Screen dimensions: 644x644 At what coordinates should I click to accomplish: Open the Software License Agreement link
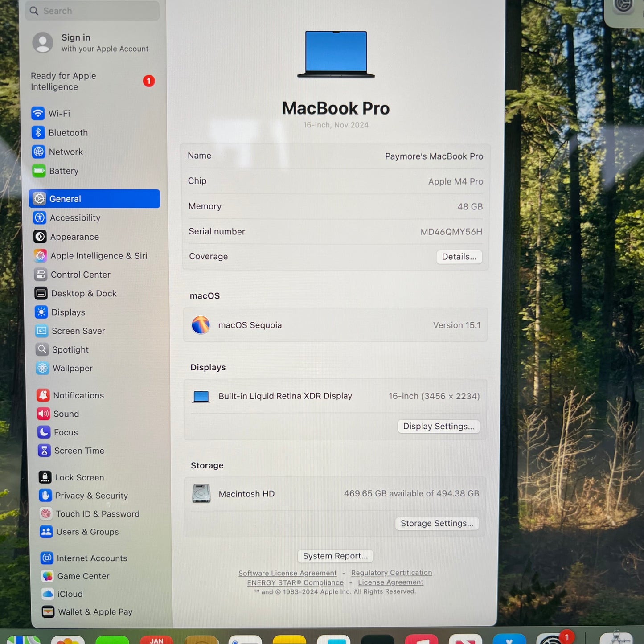(287, 573)
